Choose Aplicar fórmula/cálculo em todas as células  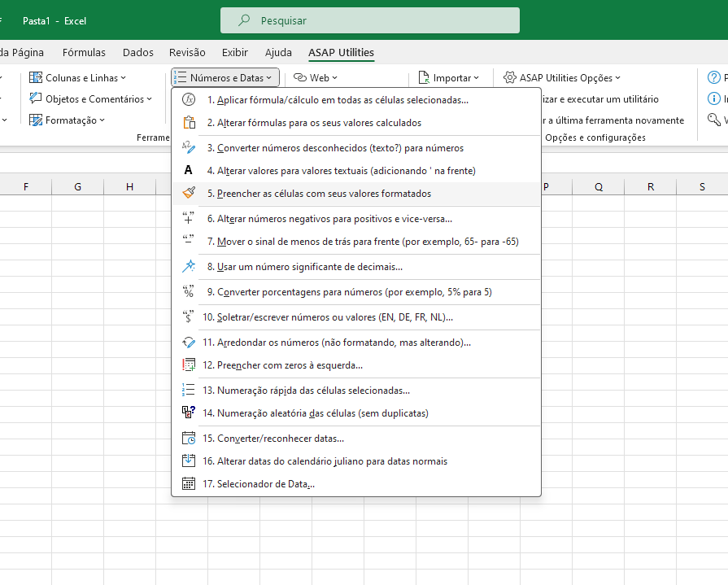point(356,100)
